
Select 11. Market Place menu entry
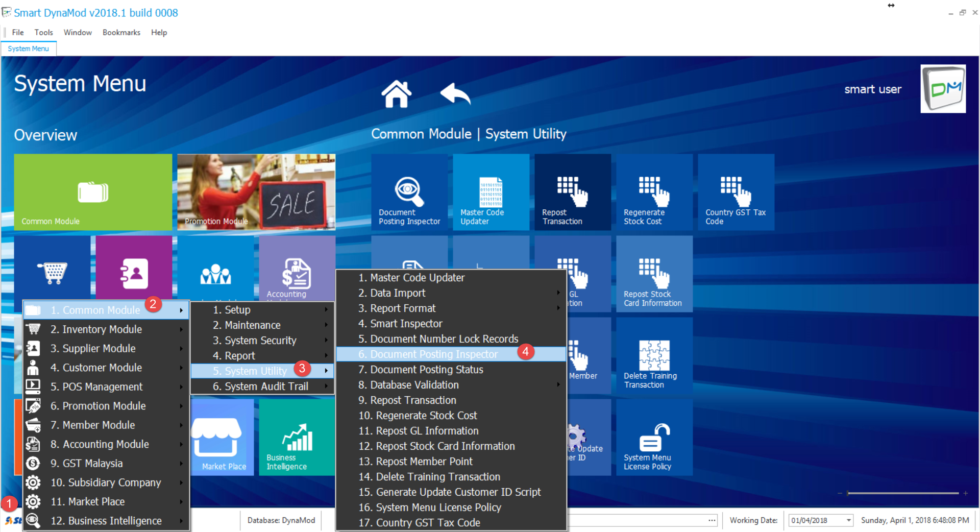(x=106, y=501)
